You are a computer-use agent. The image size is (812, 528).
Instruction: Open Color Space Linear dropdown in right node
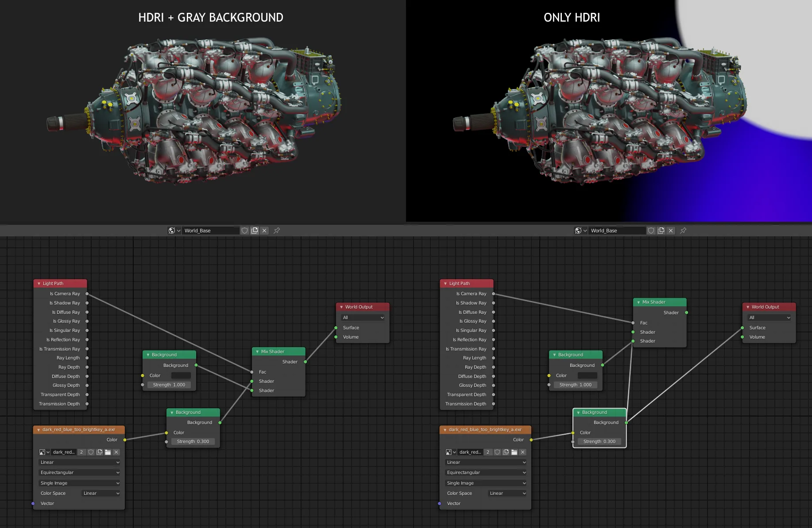(507, 493)
